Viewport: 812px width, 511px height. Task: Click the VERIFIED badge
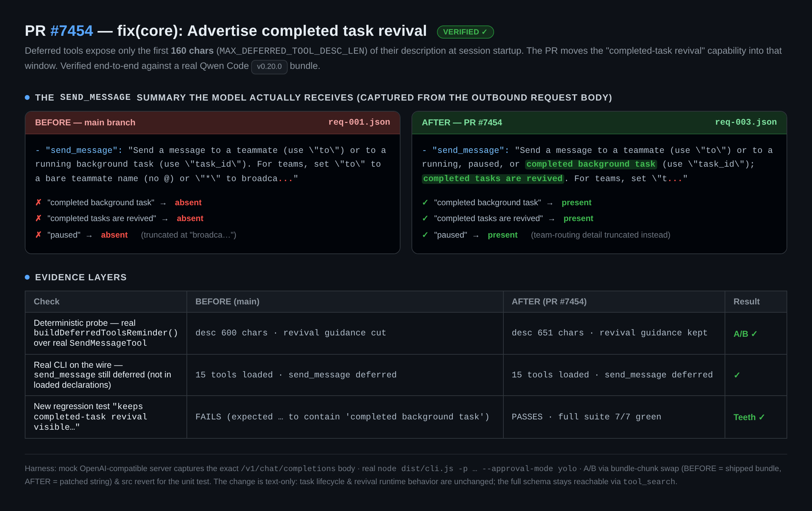[465, 32]
